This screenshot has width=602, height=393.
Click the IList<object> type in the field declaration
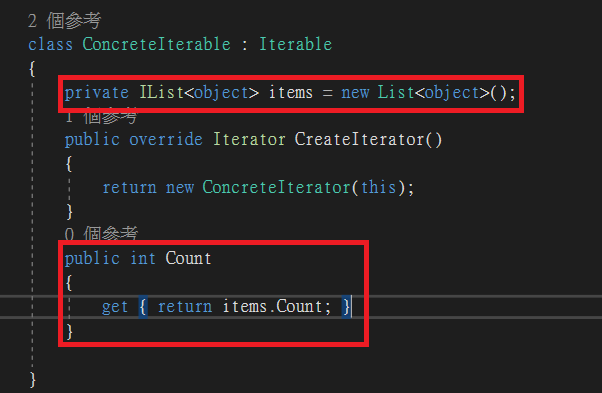199,92
